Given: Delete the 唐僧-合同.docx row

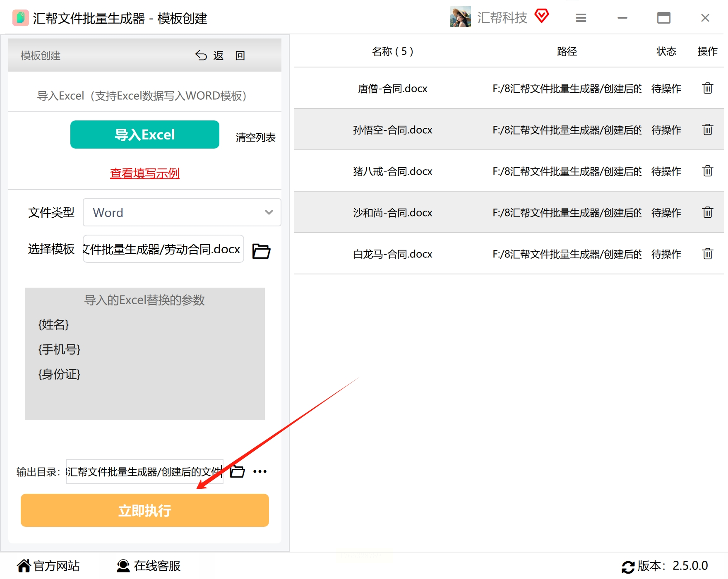Looking at the screenshot, I should coord(707,88).
